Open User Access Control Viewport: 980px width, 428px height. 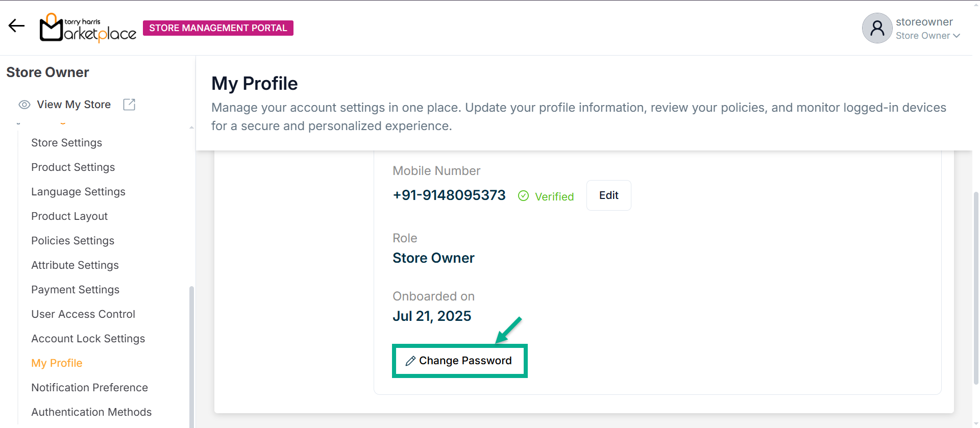point(83,314)
